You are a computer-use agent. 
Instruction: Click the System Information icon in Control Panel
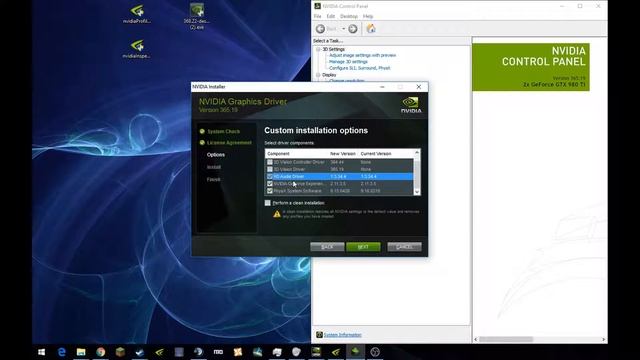pyautogui.click(x=319, y=335)
